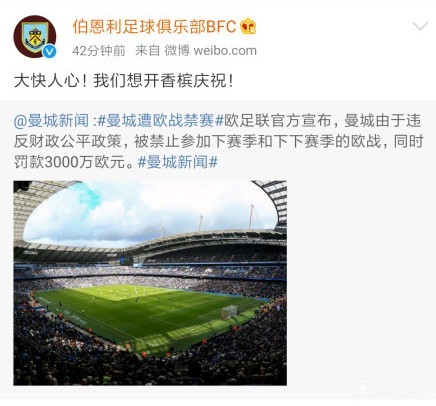This screenshot has width=436, height=406.
Task: Open the reposted text mentioning 欧足联官方宣布
Action: [218, 141]
